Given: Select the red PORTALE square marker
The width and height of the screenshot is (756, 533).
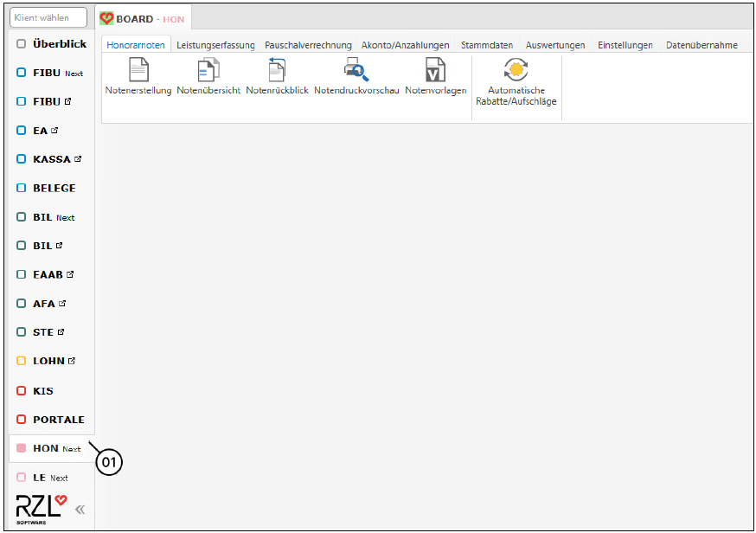Looking at the screenshot, I should point(22,420).
